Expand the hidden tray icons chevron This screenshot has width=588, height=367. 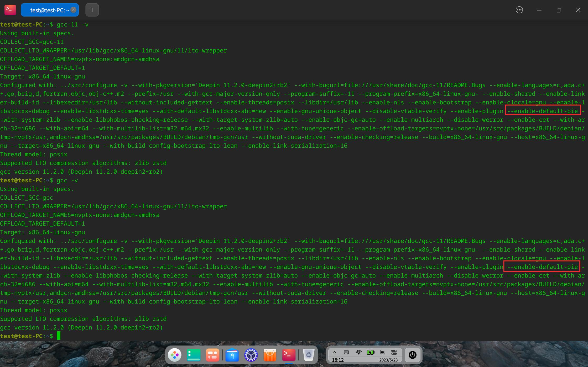point(334,352)
